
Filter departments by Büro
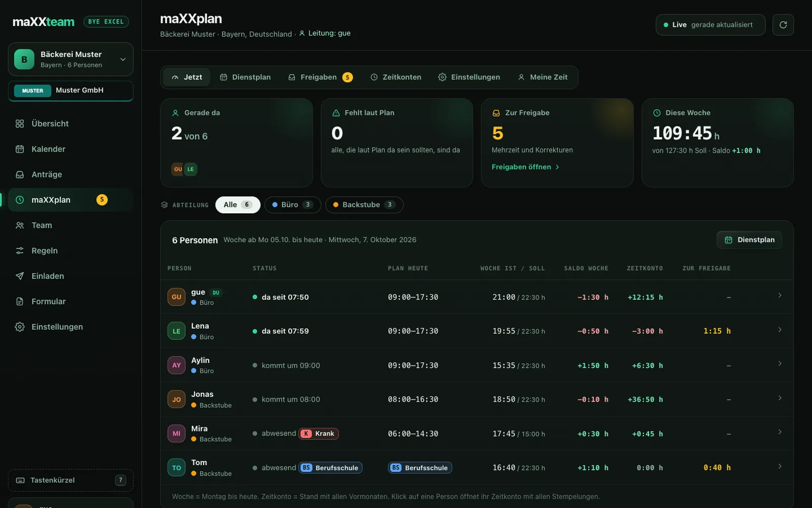(292, 205)
